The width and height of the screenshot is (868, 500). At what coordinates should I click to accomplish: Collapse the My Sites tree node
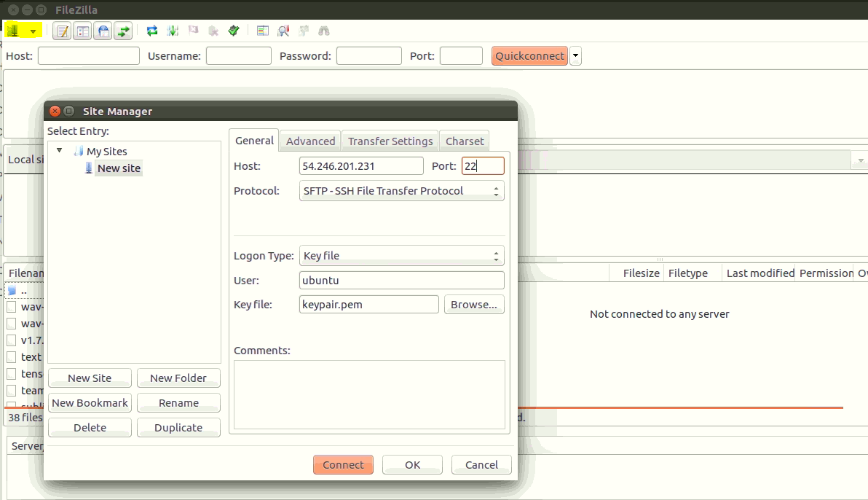[x=60, y=151]
